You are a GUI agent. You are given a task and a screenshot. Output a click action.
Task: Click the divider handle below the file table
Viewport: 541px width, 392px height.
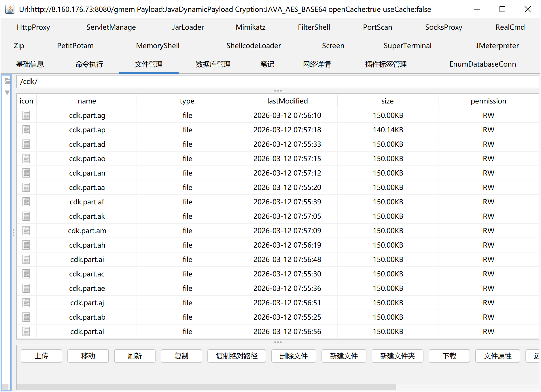[278, 342]
